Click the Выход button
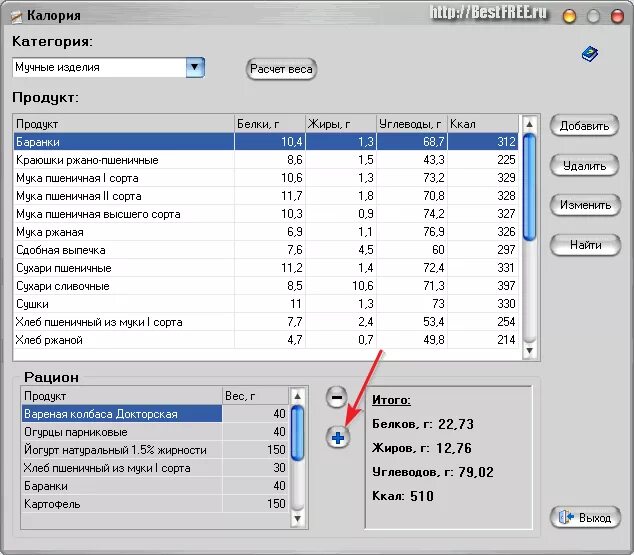 coord(585,517)
